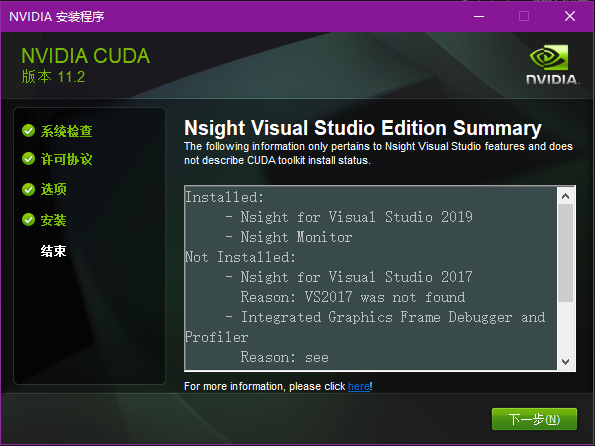Image resolution: width=595 pixels, height=446 pixels.
Task: Click the summary scrollbar down arrow
Action: pos(565,361)
